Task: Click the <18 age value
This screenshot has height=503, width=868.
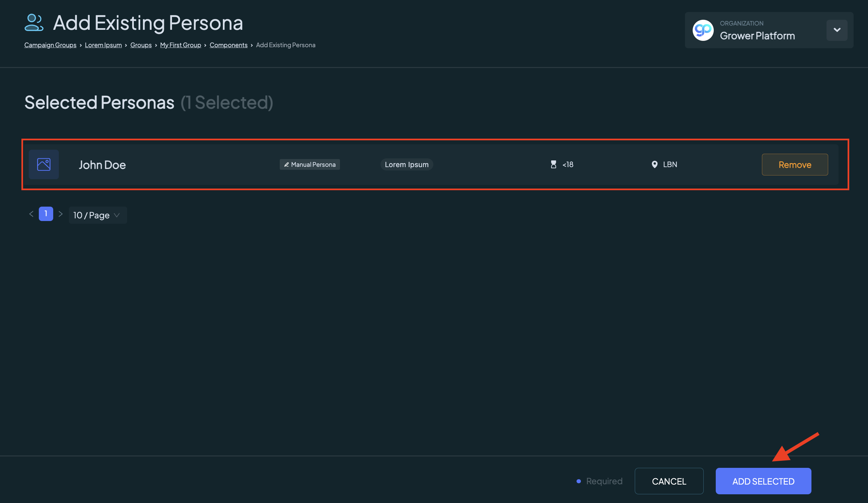Action: pos(568,164)
